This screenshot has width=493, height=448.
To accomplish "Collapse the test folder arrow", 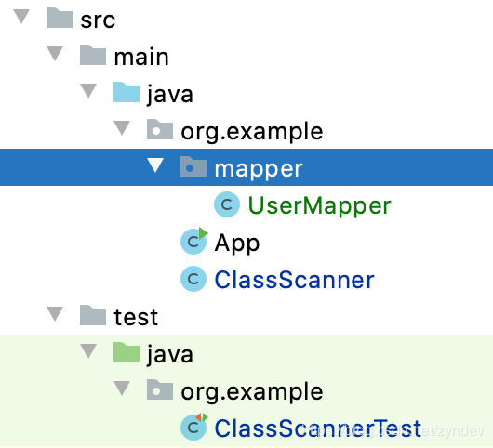I will (x=55, y=314).
